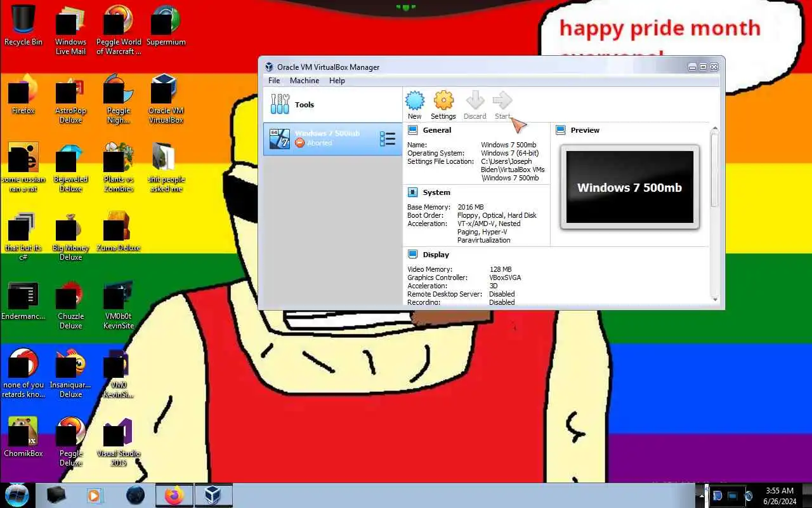
Task: Select the Big Money Deluxe desktop icon
Action: tap(70, 236)
